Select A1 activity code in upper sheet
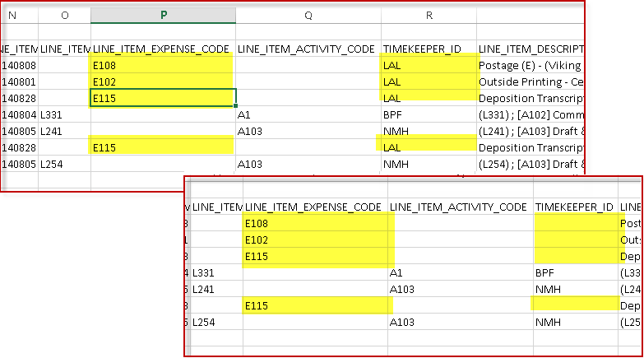This screenshot has height=358, width=644. [308, 114]
